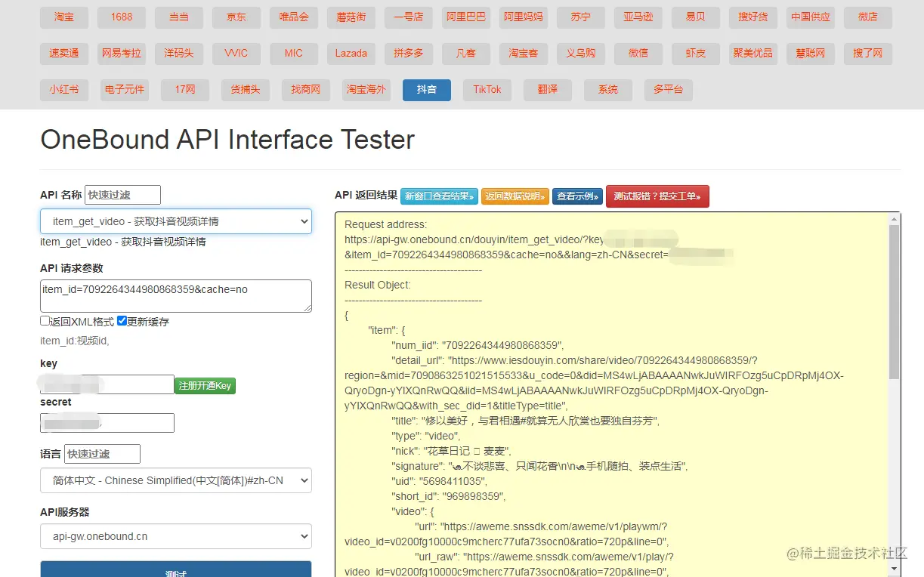The image size is (924, 577).
Task: Expand the 简体中文 language dropdown
Action: pyautogui.click(x=176, y=480)
